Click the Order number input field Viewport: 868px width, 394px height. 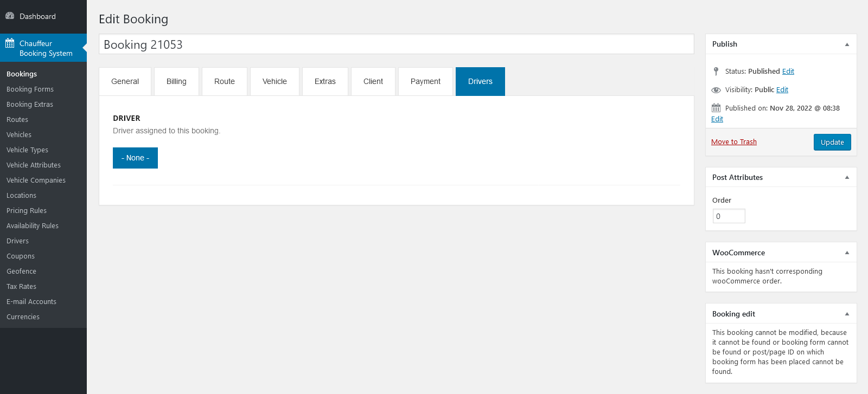click(729, 216)
